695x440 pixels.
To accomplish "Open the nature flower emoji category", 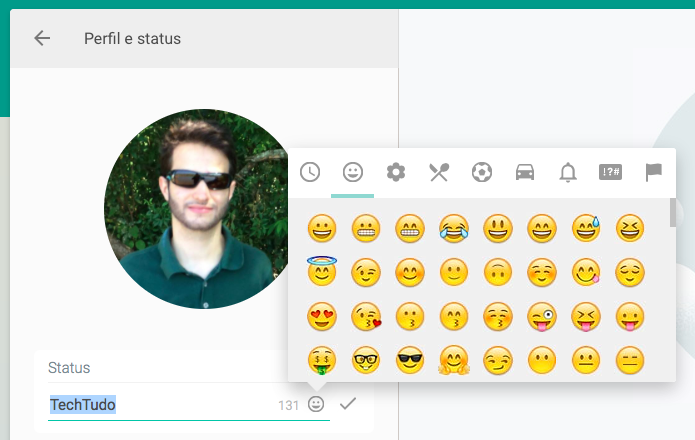I will 396,172.
